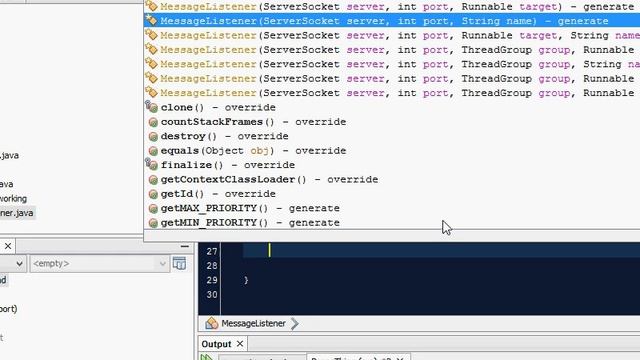Select navigator member ending in 'ort)'
The image size is (640, 360).
[9, 309]
